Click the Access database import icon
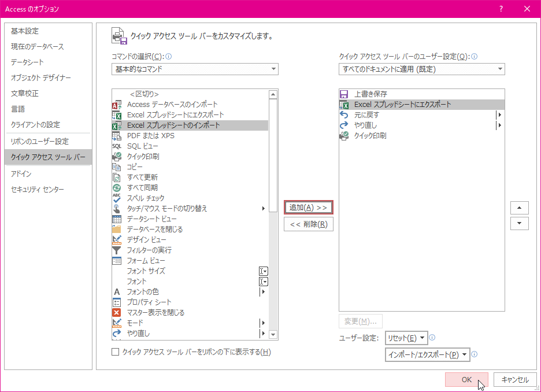This screenshot has height=392, width=541. tap(117, 105)
